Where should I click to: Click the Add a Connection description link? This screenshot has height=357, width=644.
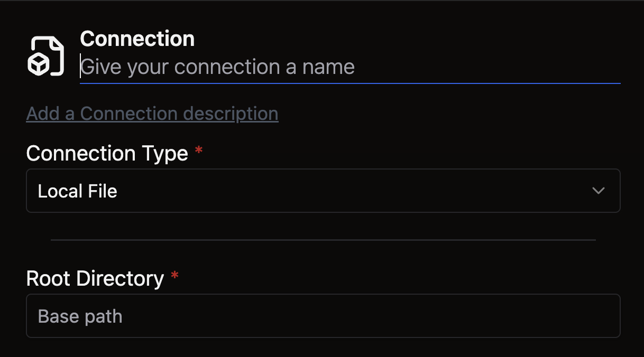tap(152, 114)
